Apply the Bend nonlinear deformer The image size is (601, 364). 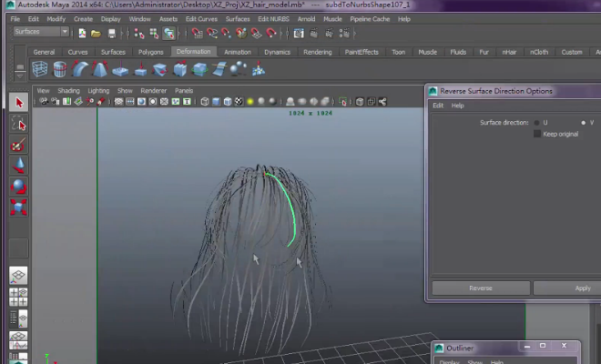(80, 69)
